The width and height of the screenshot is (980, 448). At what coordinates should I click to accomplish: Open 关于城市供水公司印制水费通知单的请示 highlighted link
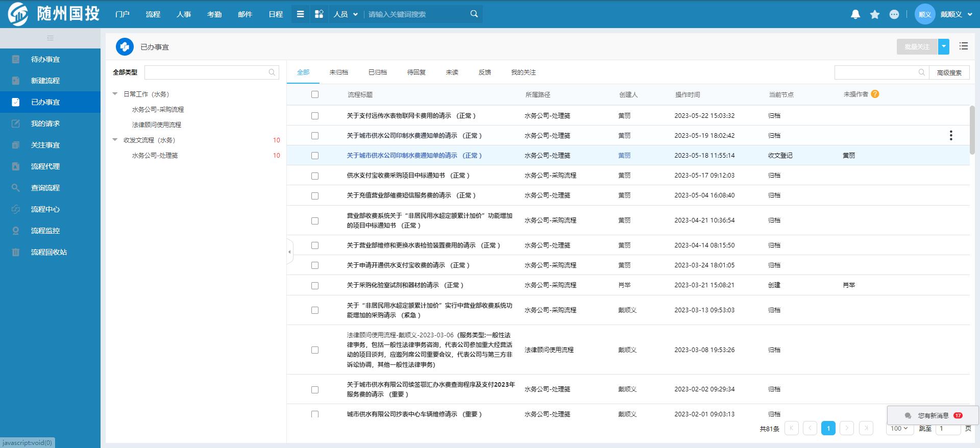coord(413,156)
